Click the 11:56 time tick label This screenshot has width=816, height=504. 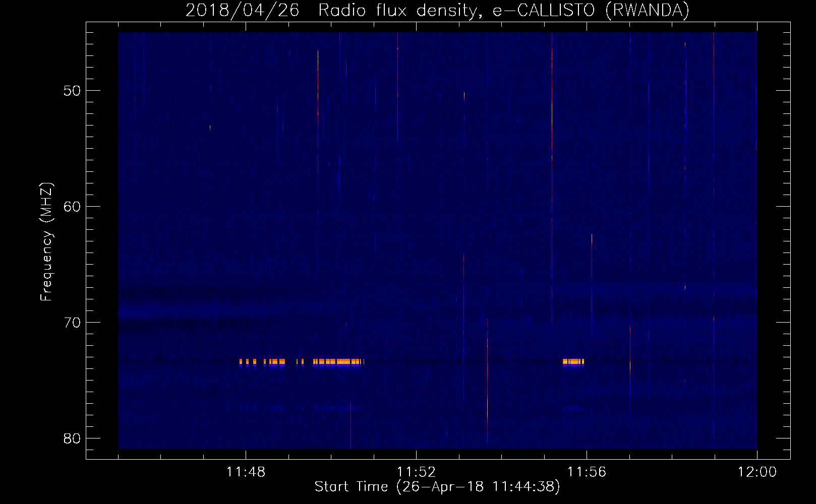click(x=587, y=472)
